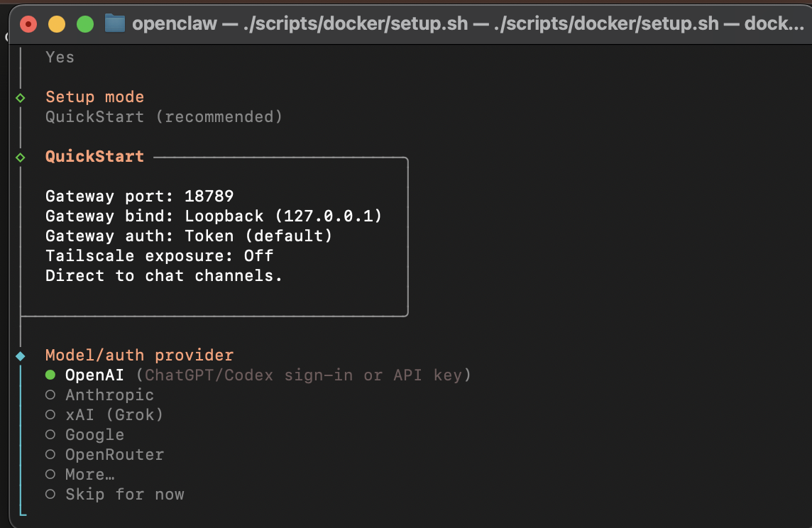Click the green diamond beside QuickStart

[20, 158]
